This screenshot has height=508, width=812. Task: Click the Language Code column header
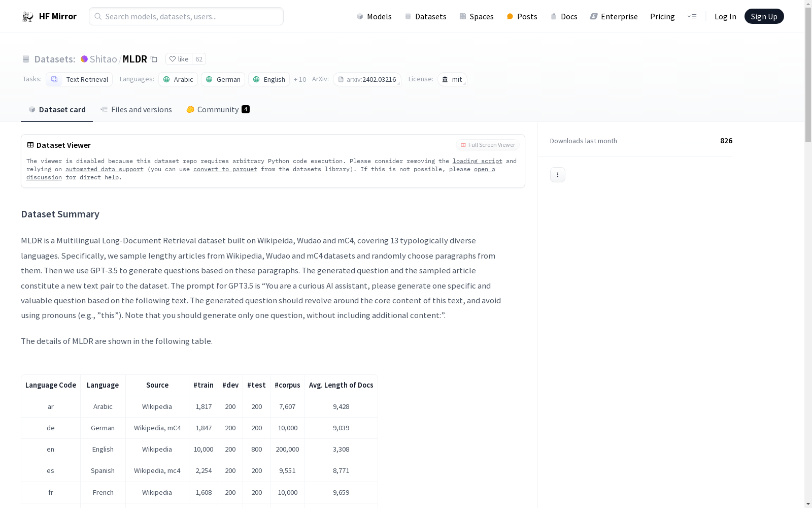51,385
